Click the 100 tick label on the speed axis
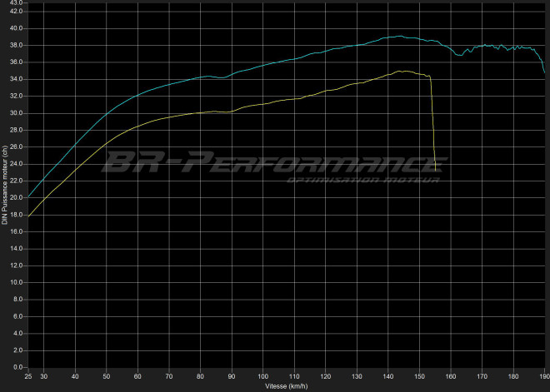 [263, 376]
